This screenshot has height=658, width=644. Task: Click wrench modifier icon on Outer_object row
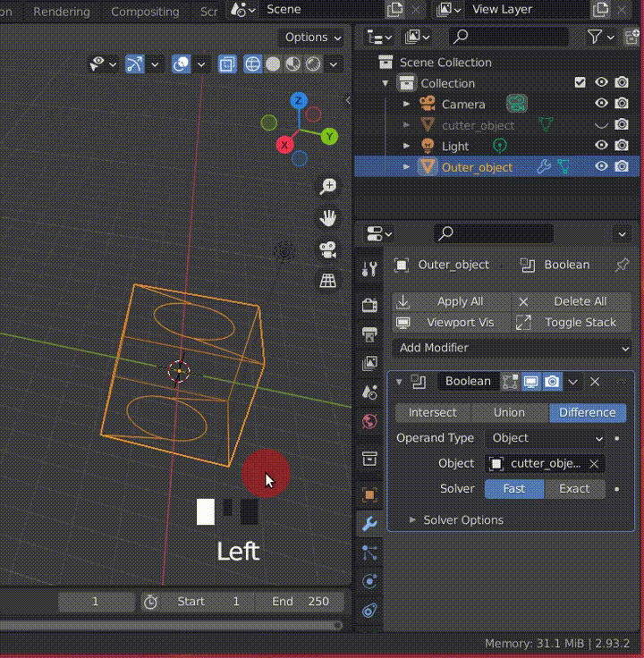(x=544, y=167)
